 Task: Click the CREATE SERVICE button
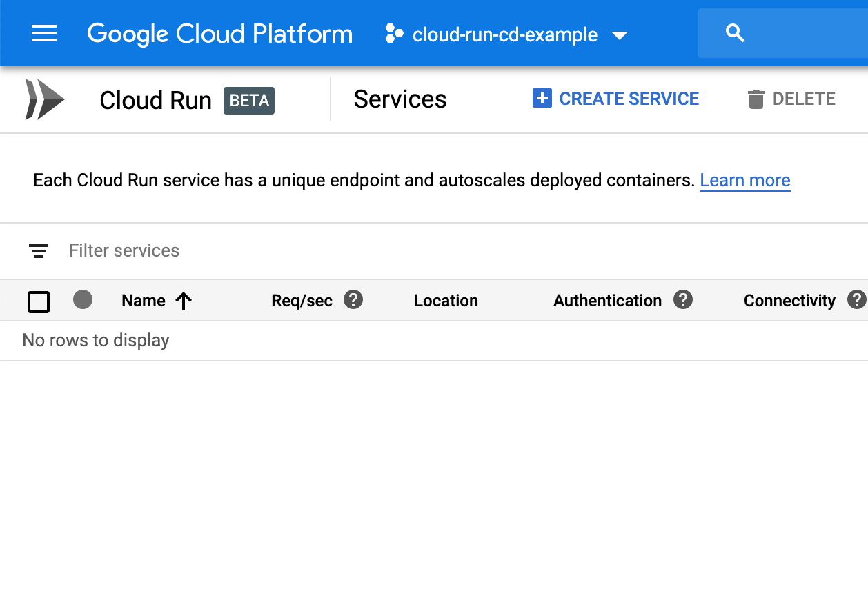click(615, 99)
